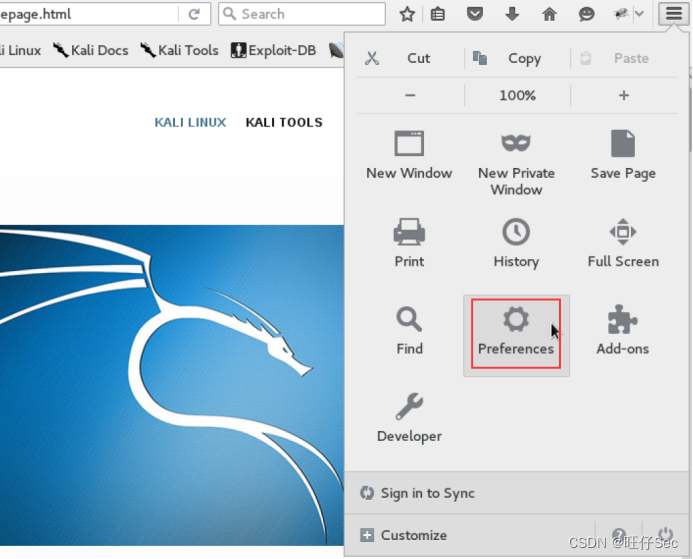Image resolution: width=693 pixels, height=559 pixels.
Task: Reload the current page
Action: click(x=194, y=14)
